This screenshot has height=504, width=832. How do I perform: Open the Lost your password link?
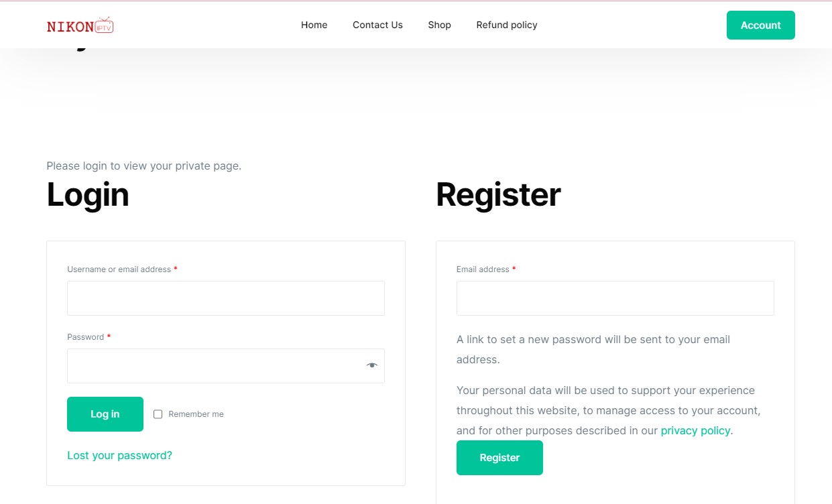[x=119, y=455]
